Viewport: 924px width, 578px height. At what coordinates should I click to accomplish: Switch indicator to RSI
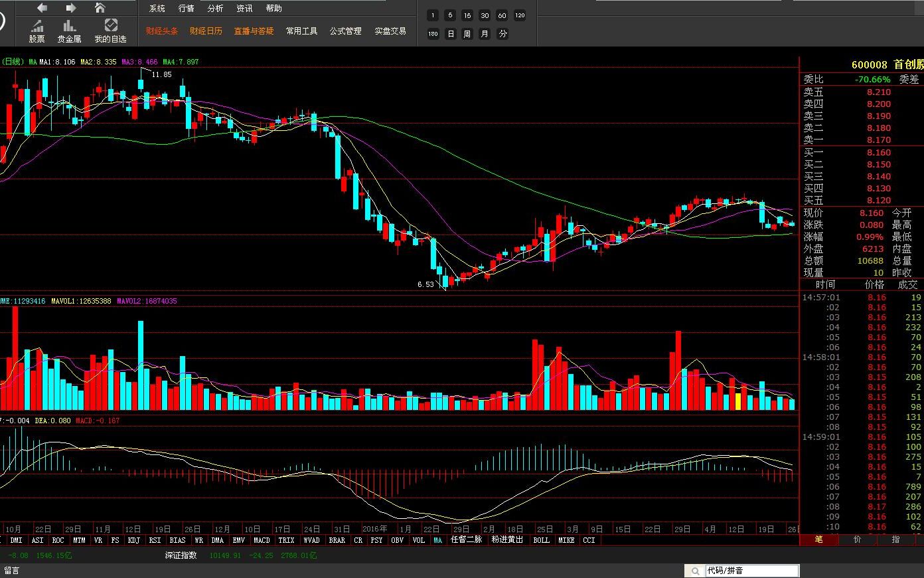155,540
